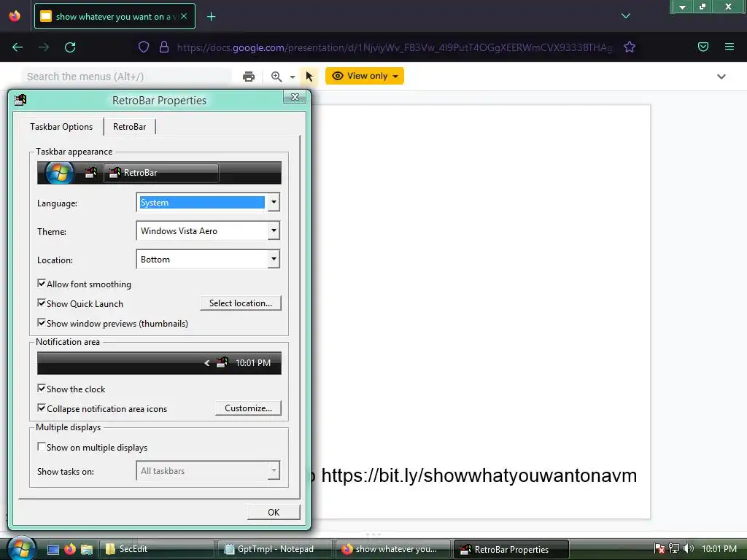Click the Customize... button
This screenshot has height=560, width=747.
[248, 408]
